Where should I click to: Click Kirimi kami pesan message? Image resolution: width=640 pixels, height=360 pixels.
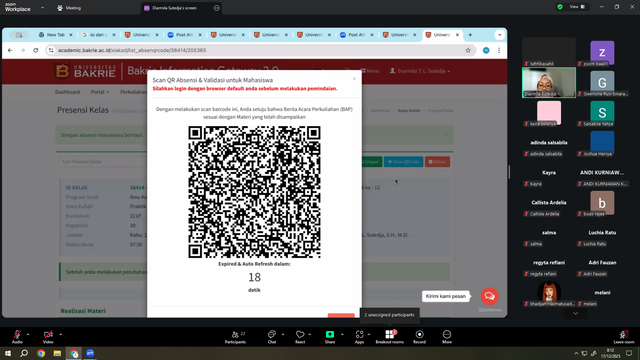445,296
